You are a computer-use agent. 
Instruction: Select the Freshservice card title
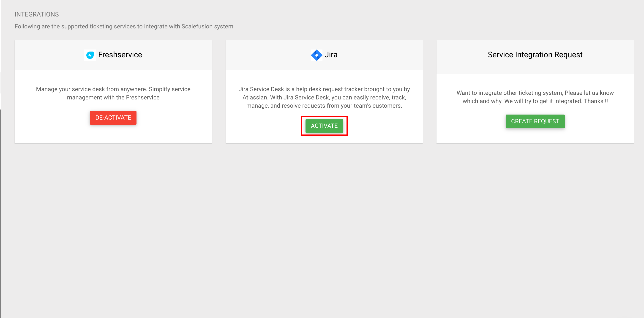pyautogui.click(x=120, y=55)
